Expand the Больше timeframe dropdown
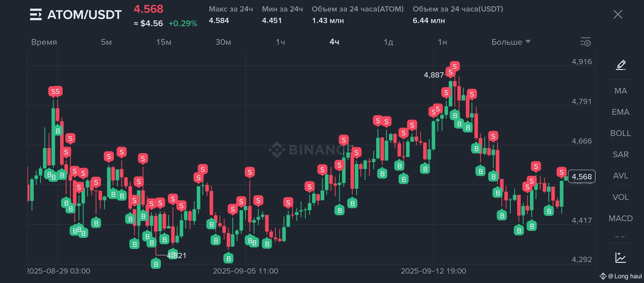644x283 pixels. [511, 42]
